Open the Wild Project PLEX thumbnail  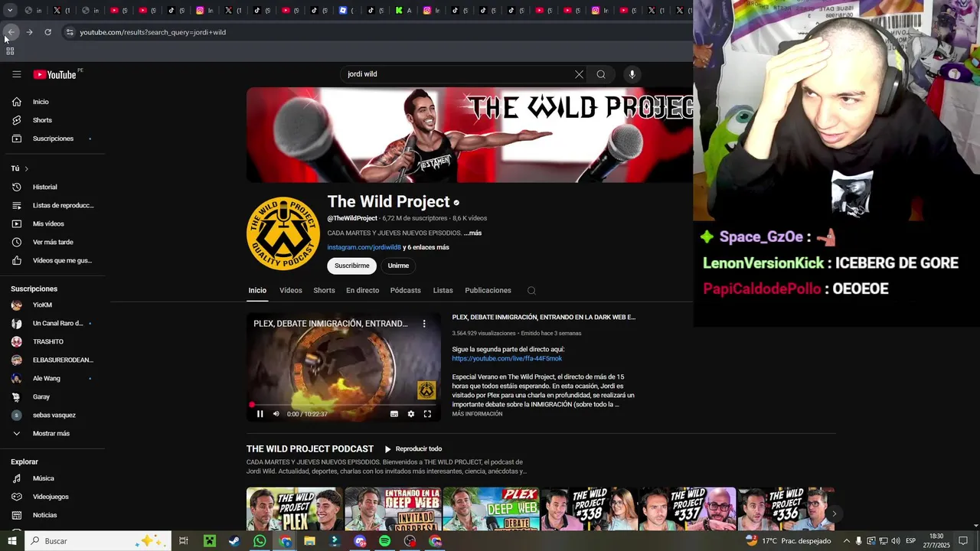295,509
